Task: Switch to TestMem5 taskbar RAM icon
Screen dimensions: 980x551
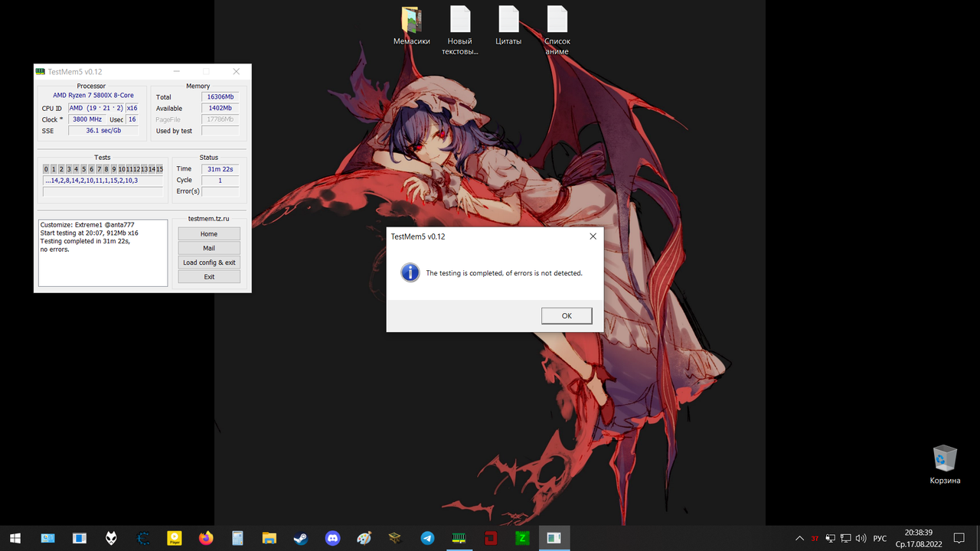Action: (459, 538)
